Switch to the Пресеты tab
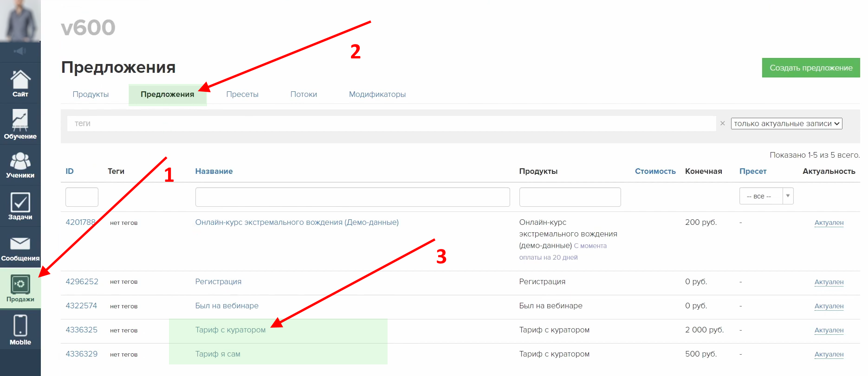The width and height of the screenshot is (868, 376). coord(242,94)
